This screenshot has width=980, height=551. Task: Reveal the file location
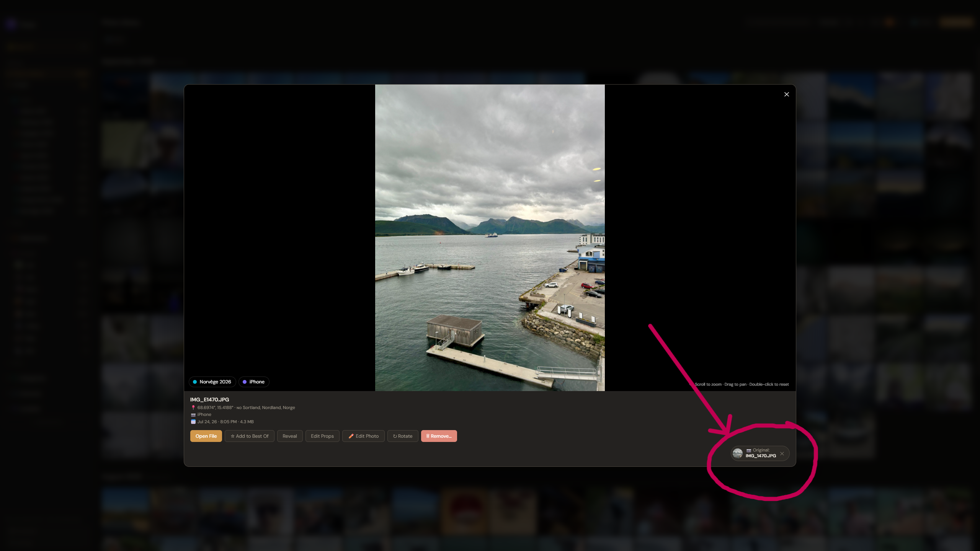[290, 436]
